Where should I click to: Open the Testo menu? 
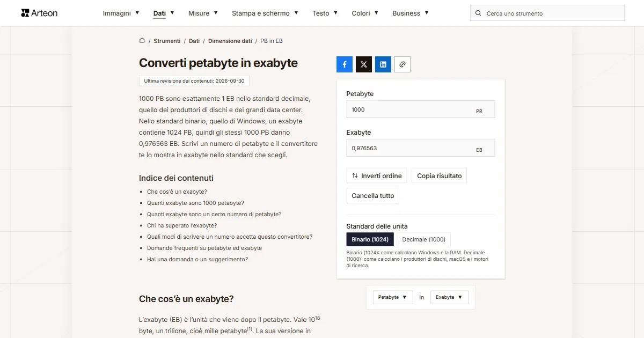point(325,13)
